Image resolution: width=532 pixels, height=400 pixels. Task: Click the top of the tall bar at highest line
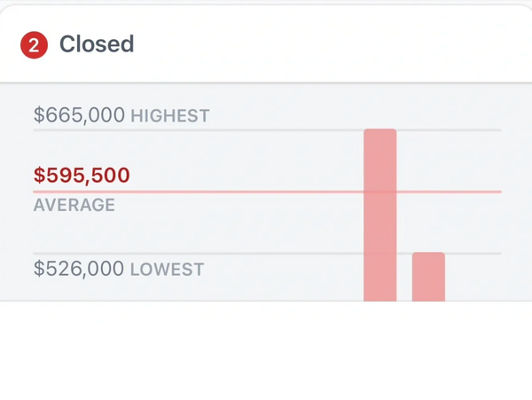pyautogui.click(x=380, y=131)
